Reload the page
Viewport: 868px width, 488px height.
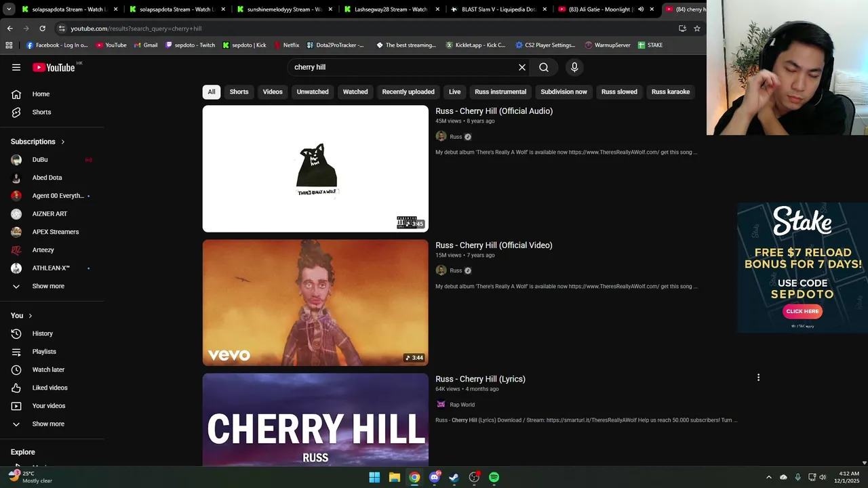click(x=42, y=28)
